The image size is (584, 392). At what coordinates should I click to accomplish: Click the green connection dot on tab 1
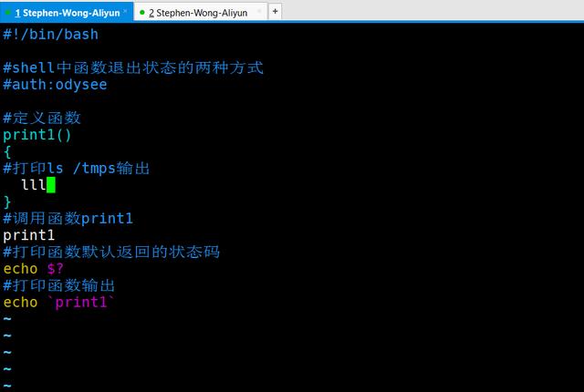click(x=8, y=13)
